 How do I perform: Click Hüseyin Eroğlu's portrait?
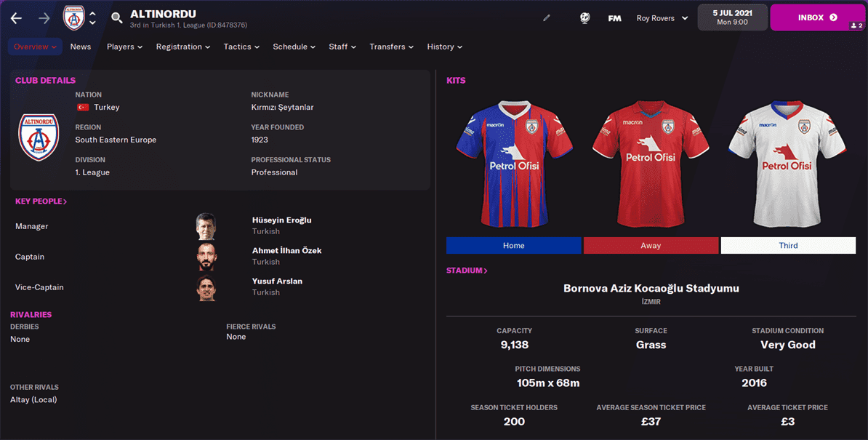coord(206,226)
